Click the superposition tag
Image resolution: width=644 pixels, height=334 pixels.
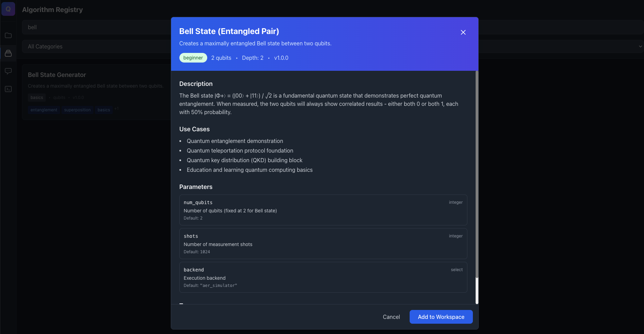[77, 110]
